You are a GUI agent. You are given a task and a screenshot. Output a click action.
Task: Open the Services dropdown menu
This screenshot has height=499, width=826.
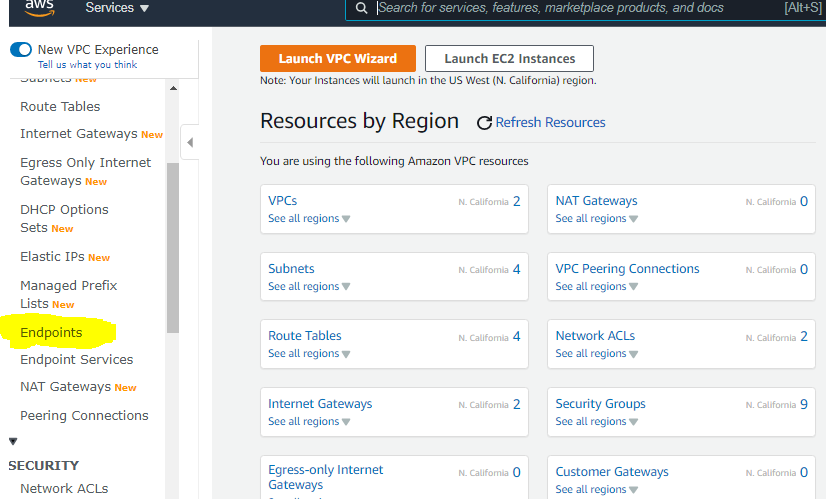pos(117,8)
